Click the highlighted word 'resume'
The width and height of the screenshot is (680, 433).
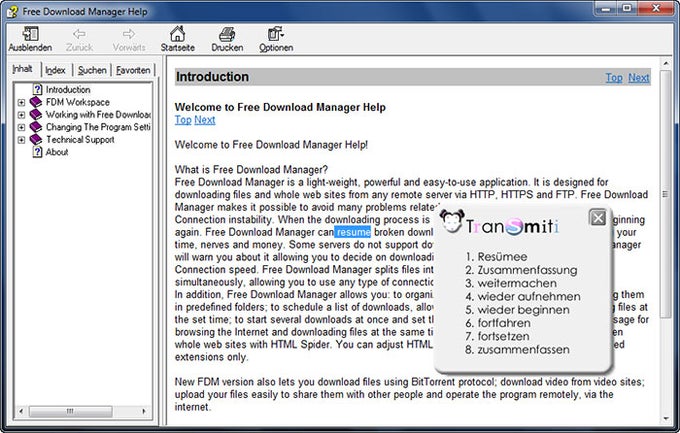click(x=353, y=232)
